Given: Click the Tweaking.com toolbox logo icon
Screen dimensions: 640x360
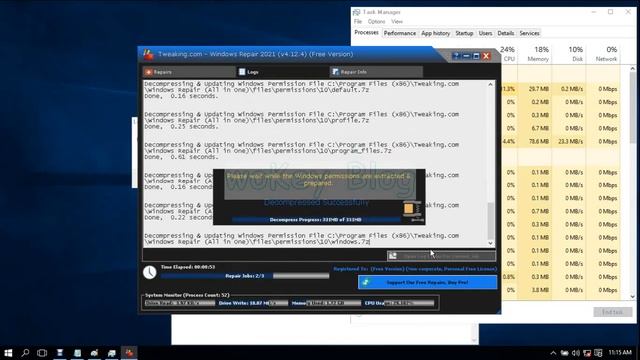Looking at the screenshot, I should coord(149,54).
